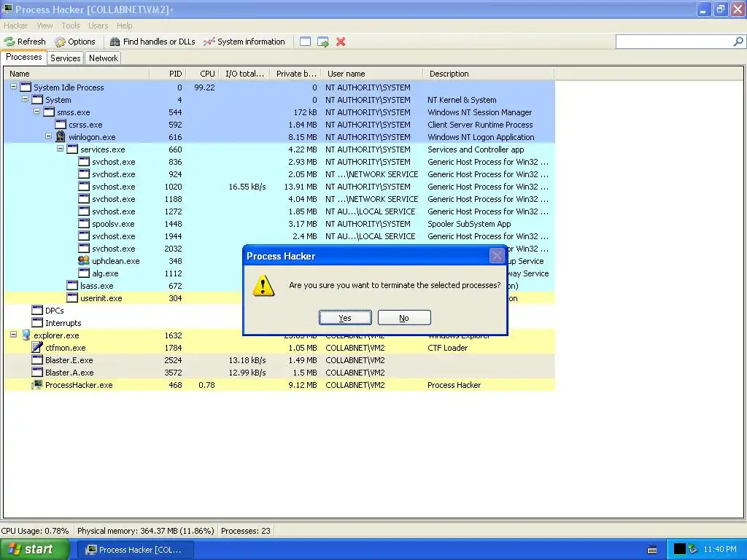747x560 pixels.
Task: Focus the search box in the toolbar
Action: tap(673, 42)
